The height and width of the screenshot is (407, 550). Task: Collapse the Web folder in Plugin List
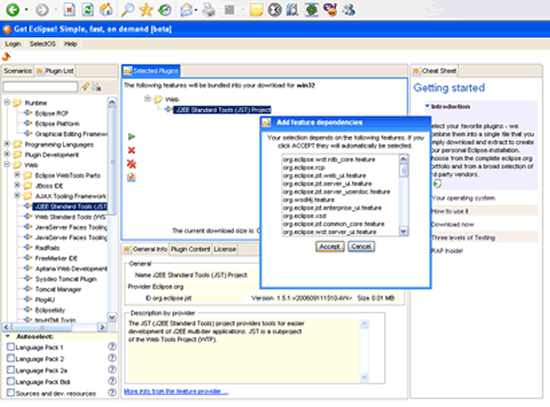click(x=7, y=164)
